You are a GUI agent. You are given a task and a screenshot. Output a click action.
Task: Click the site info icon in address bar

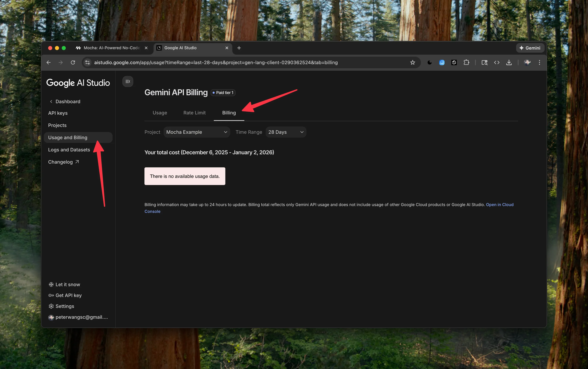pyautogui.click(x=87, y=62)
